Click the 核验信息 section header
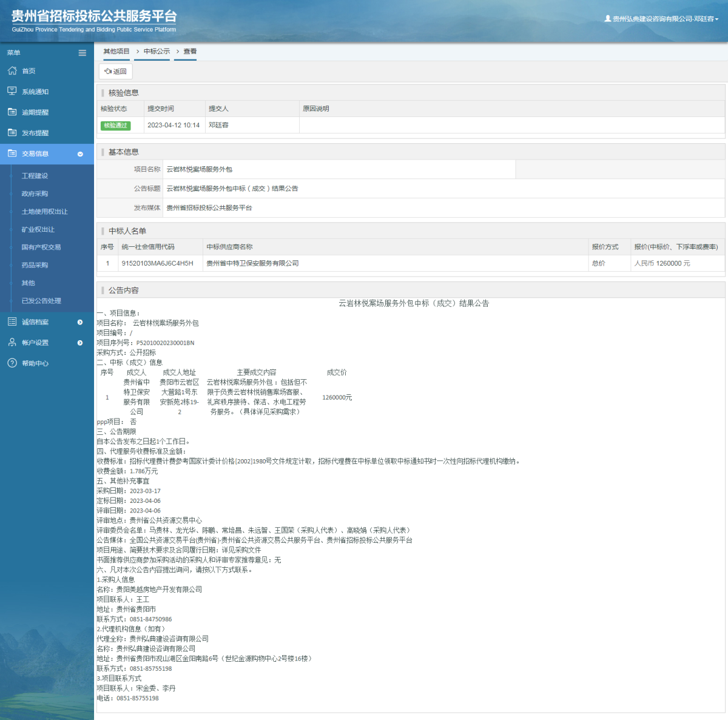The height and width of the screenshot is (720, 728). pyautogui.click(x=124, y=93)
